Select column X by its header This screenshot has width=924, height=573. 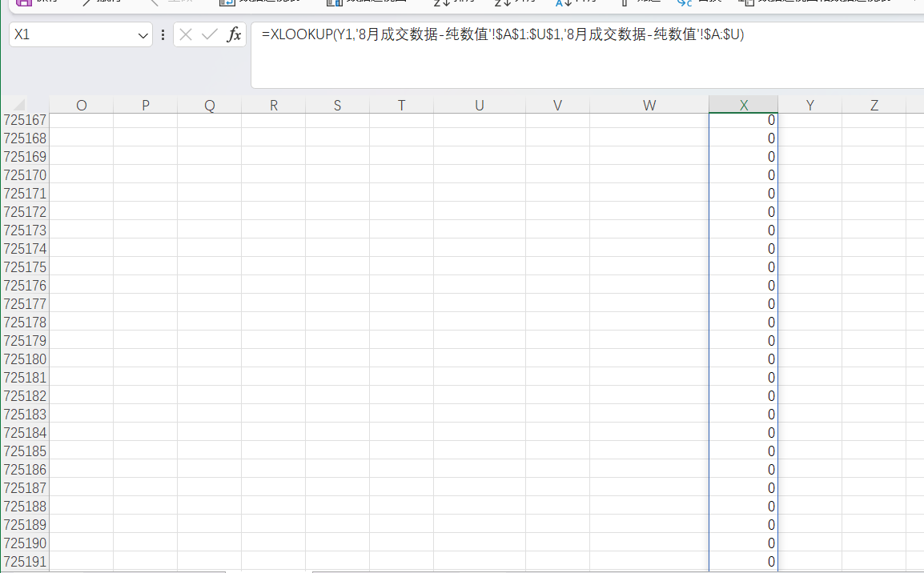tap(743, 105)
